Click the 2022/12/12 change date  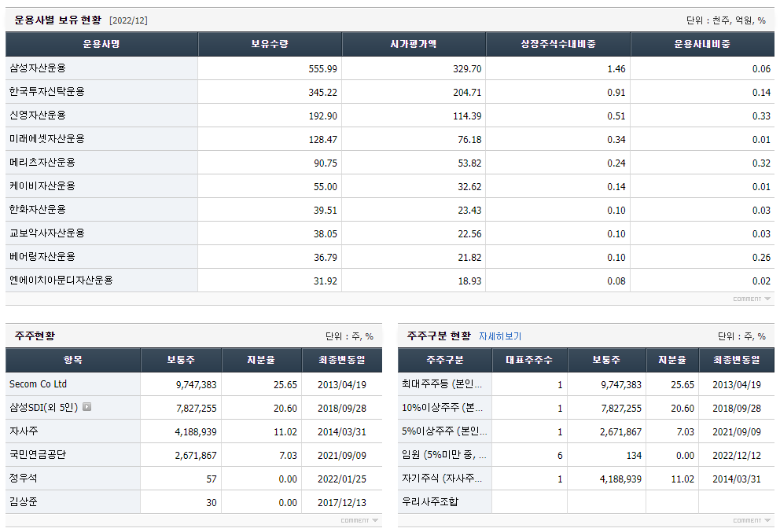click(x=737, y=456)
